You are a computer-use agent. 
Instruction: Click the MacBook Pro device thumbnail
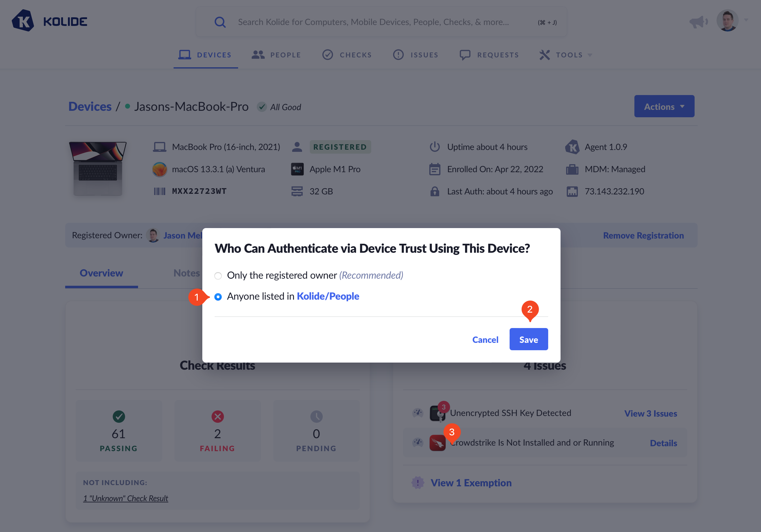tap(98, 168)
